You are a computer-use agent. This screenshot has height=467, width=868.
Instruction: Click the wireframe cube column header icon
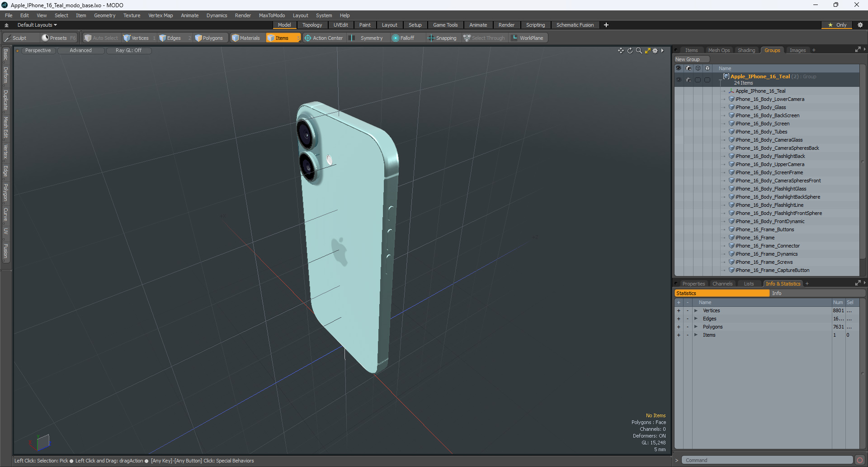pyautogui.click(x=698, y=68)
